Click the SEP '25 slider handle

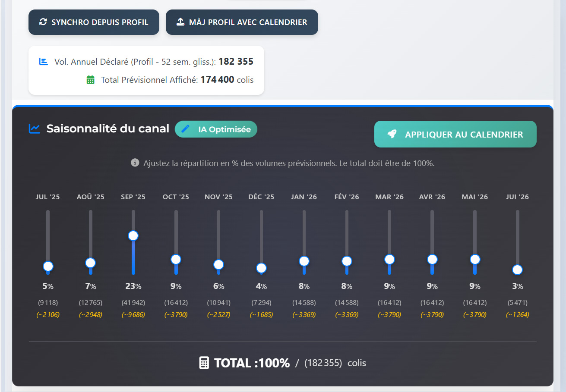[x=133, y=235]
